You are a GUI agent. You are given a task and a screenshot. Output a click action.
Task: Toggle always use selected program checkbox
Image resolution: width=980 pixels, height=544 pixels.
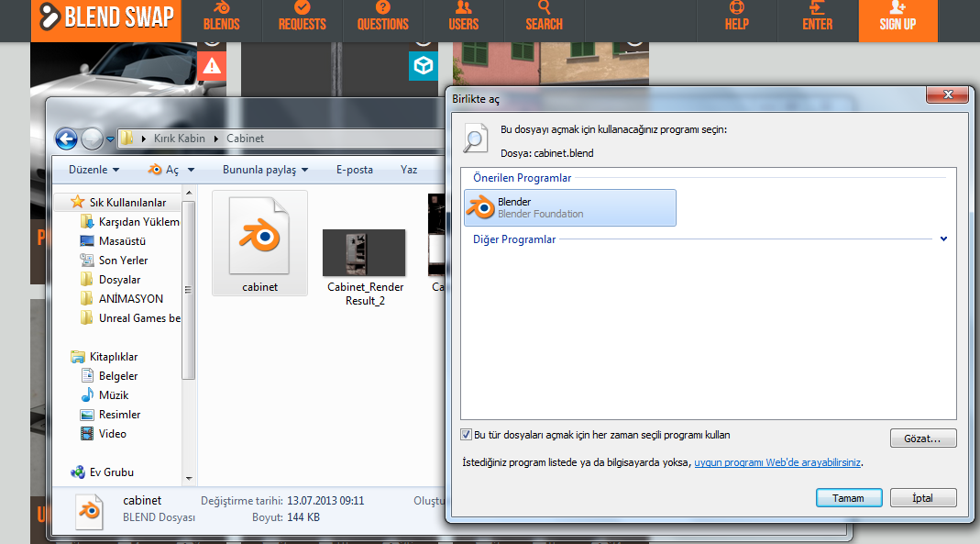(467, 435)
